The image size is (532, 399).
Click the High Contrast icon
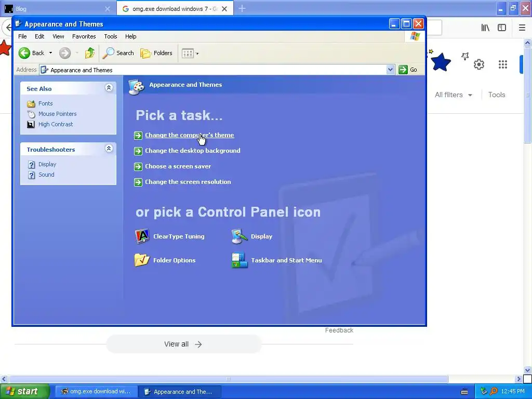pyautogui.click(x=31, y=125)
